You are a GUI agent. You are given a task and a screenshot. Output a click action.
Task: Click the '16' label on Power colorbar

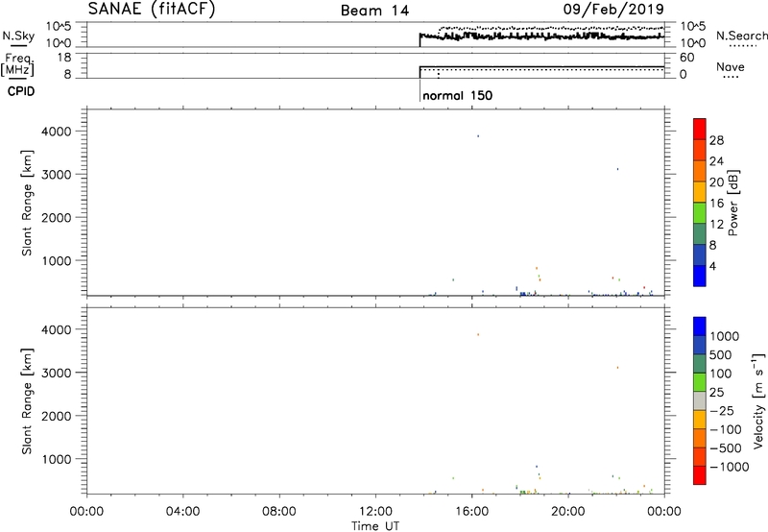716,204
